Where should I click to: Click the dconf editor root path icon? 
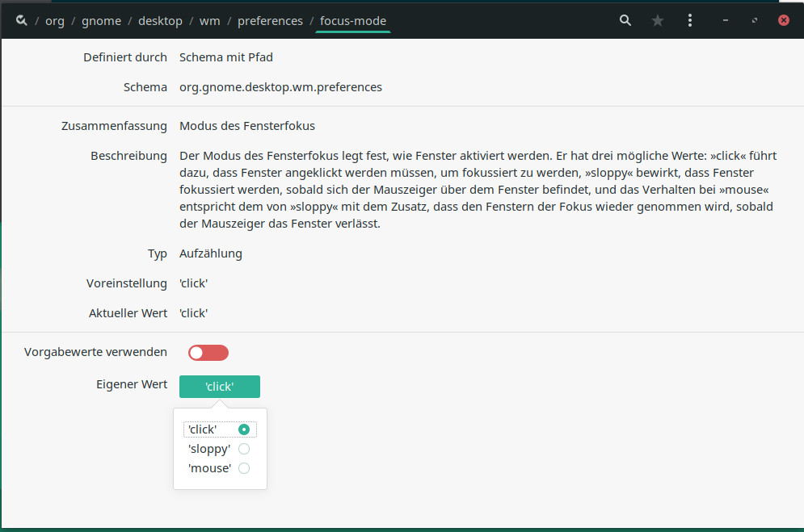click(22, 21)
